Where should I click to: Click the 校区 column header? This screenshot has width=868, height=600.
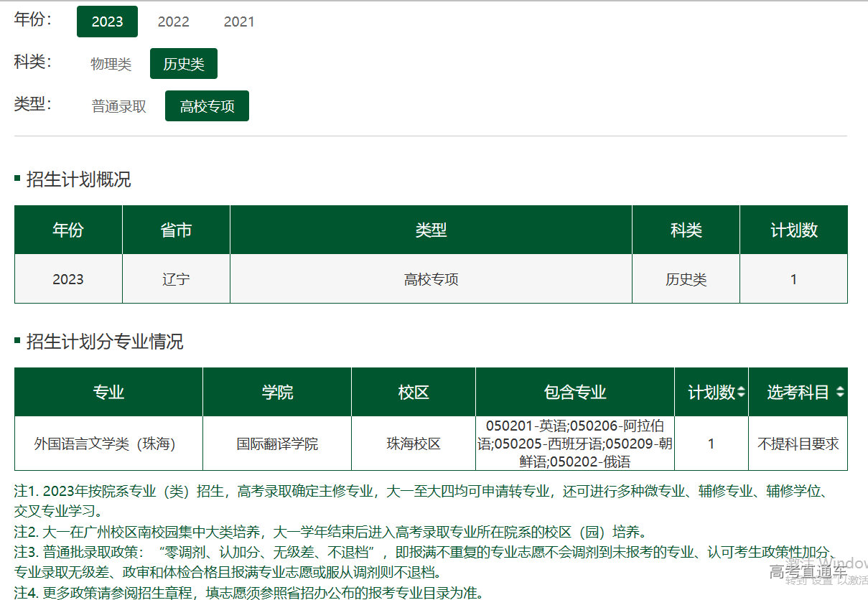pos(414,393)
